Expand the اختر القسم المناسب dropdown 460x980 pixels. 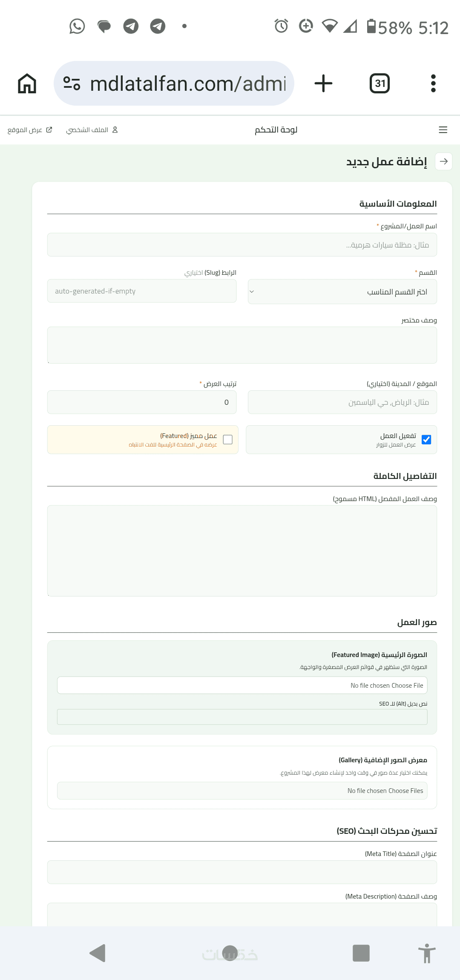(x=342, y=292)
